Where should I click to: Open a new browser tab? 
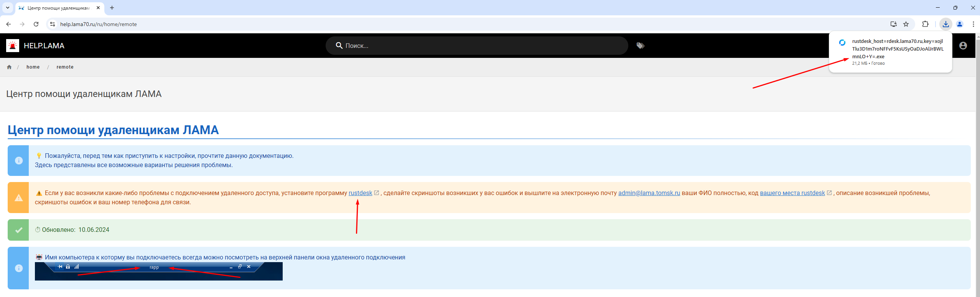[112, 8]
